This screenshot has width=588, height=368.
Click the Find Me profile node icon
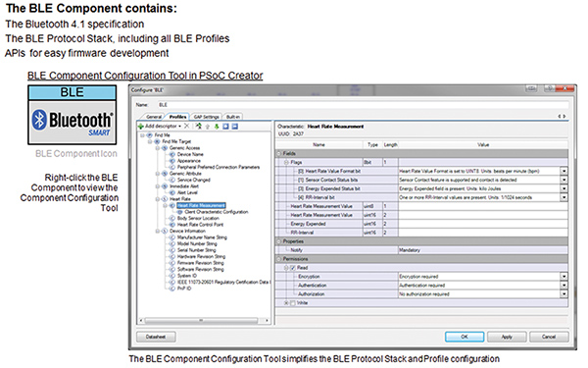[149, 135]
